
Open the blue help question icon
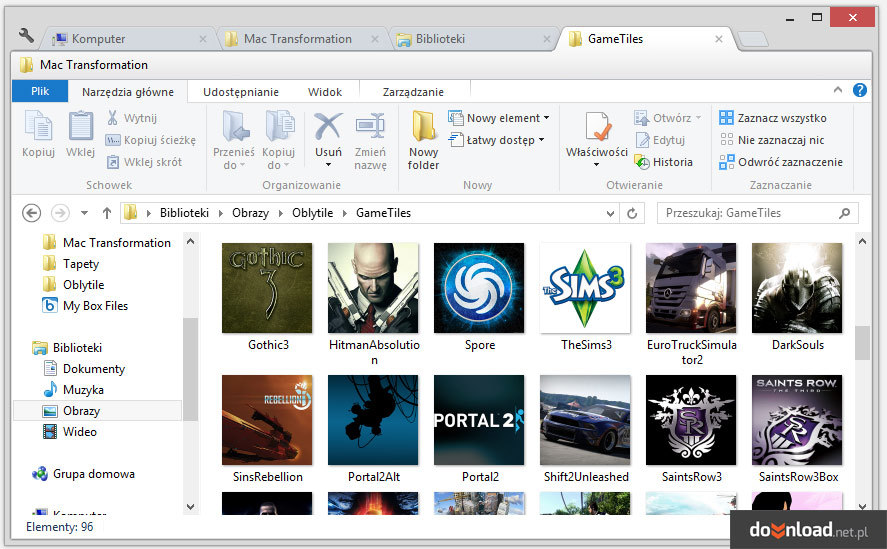coord(860,90)
